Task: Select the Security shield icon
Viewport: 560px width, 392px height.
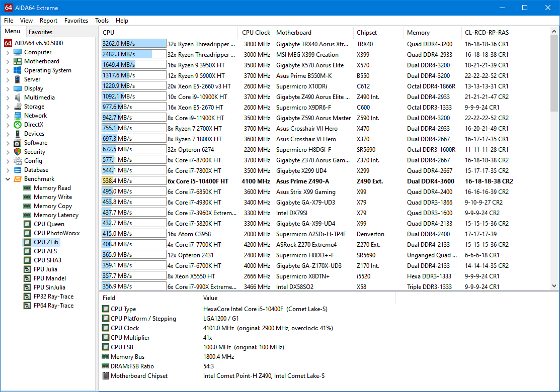Action: tap(18, 152)
